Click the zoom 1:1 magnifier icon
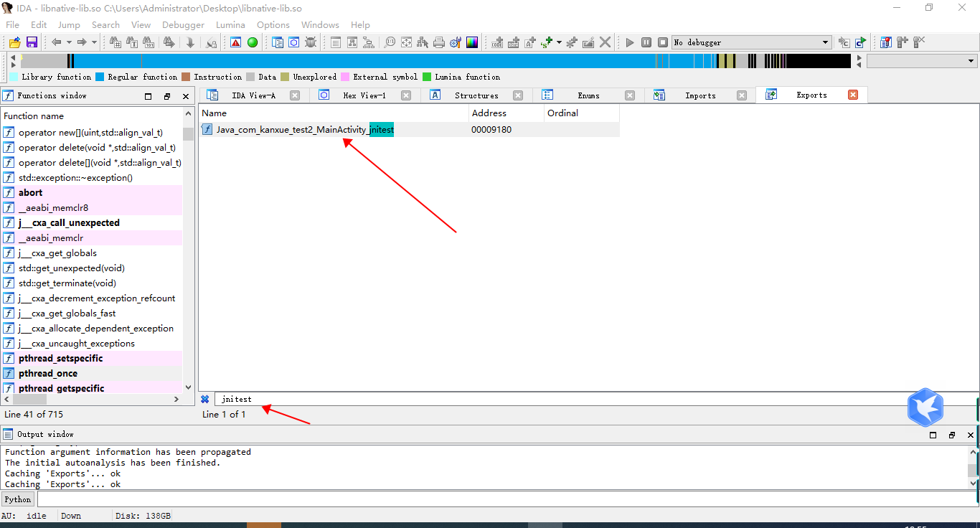This screenshot has width=980, height=528. tap(390, 42)
